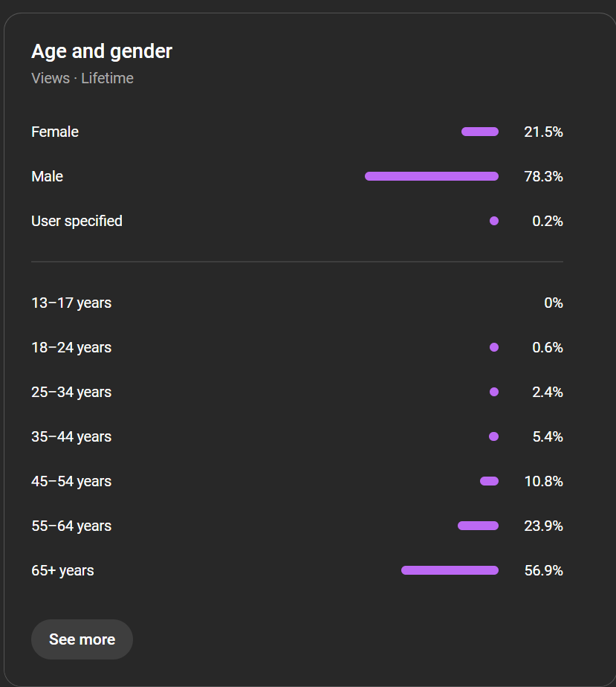Select the 65+ years bar

click(450, 570)
